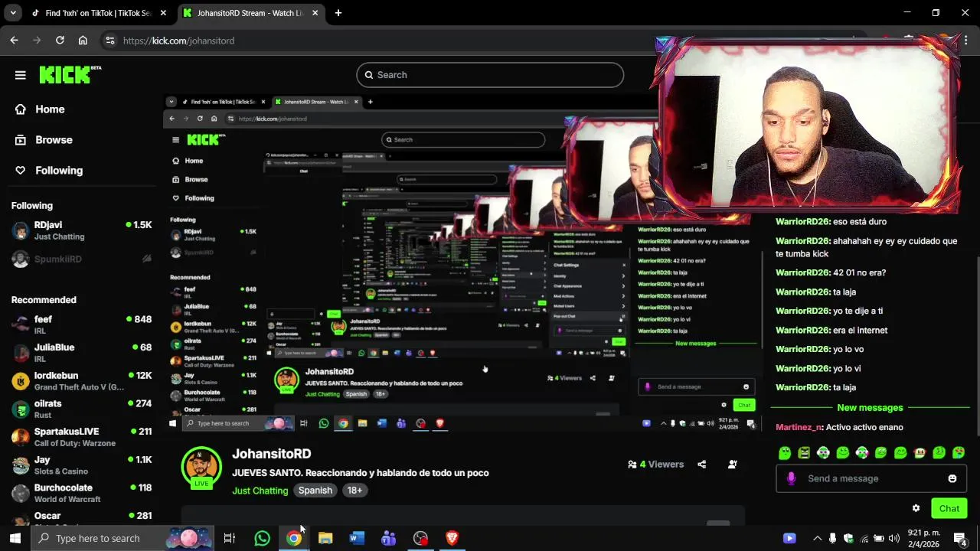The height and width of the screenshot is (551, 980).
Task: Focus the Send a message field
Action: pyautogui.click(x=871, y=478)
